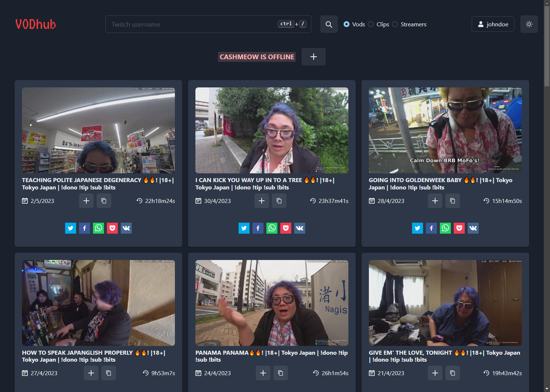
Task: Select the Streamers radio option
Action: tap(395, 24)
